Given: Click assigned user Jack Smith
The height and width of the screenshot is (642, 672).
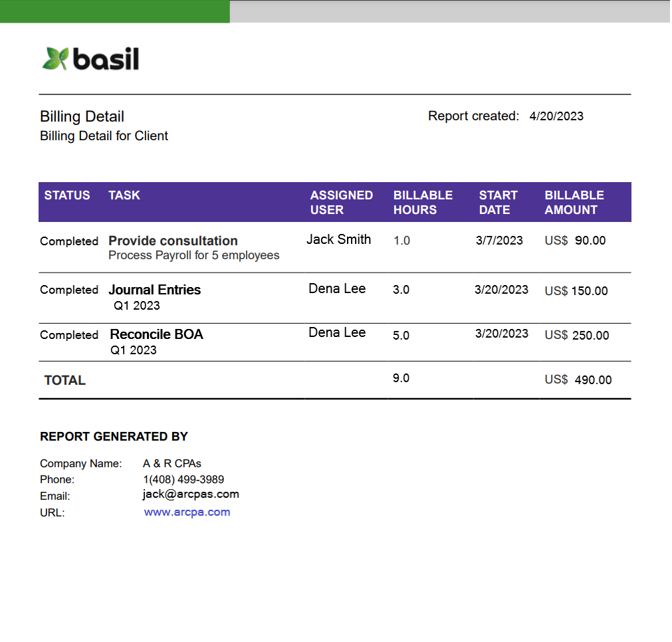Looking at the screenshot, I should (338, 239).
